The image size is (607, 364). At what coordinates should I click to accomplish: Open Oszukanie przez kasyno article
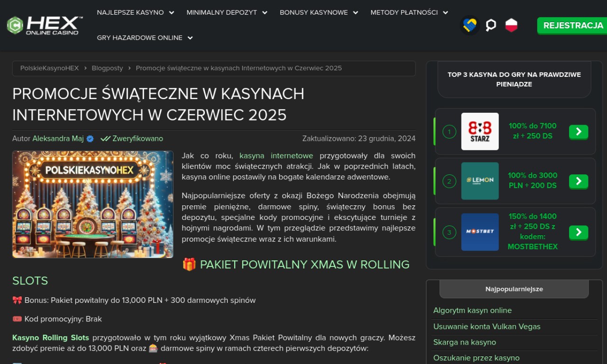coord(476,358)
